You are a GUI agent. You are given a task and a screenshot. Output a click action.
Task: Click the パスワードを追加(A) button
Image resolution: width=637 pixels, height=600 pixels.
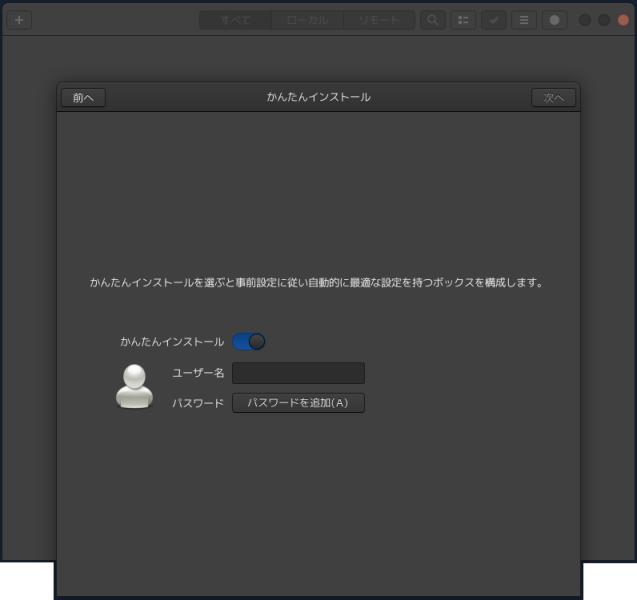tap(298, 403)
